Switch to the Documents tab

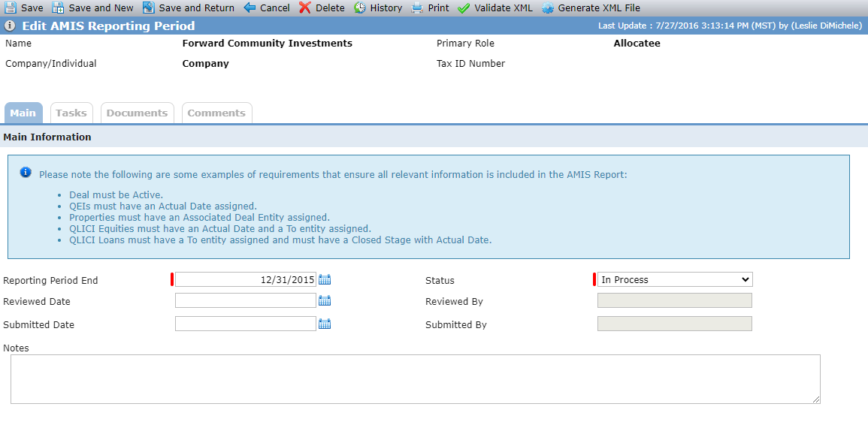[x=138, y=113]
